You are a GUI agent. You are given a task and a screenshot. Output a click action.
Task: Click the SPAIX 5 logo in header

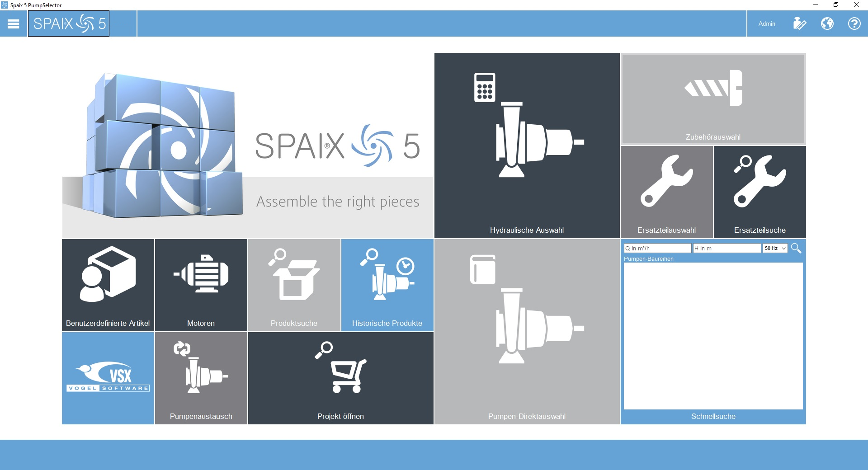pos(69,23)
